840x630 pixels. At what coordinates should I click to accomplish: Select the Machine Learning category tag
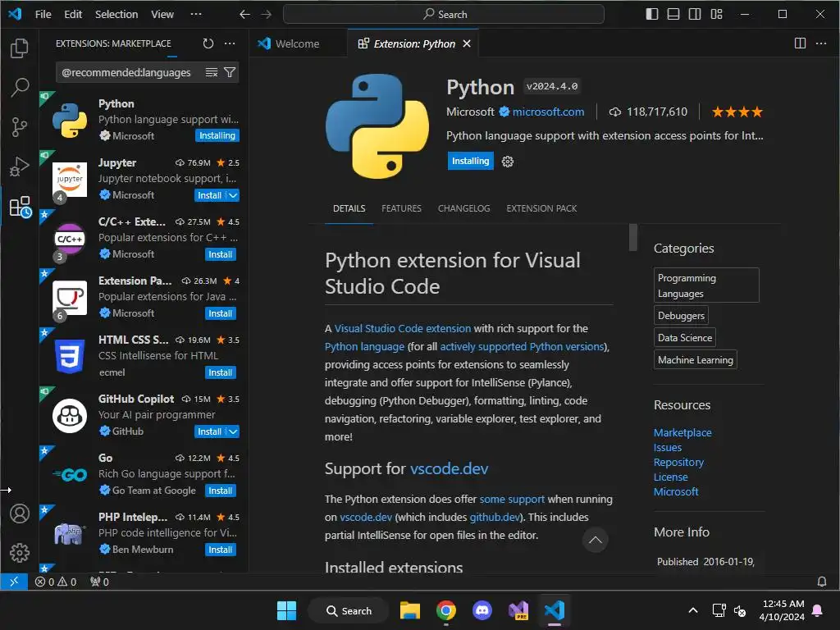tap(696, 360)
